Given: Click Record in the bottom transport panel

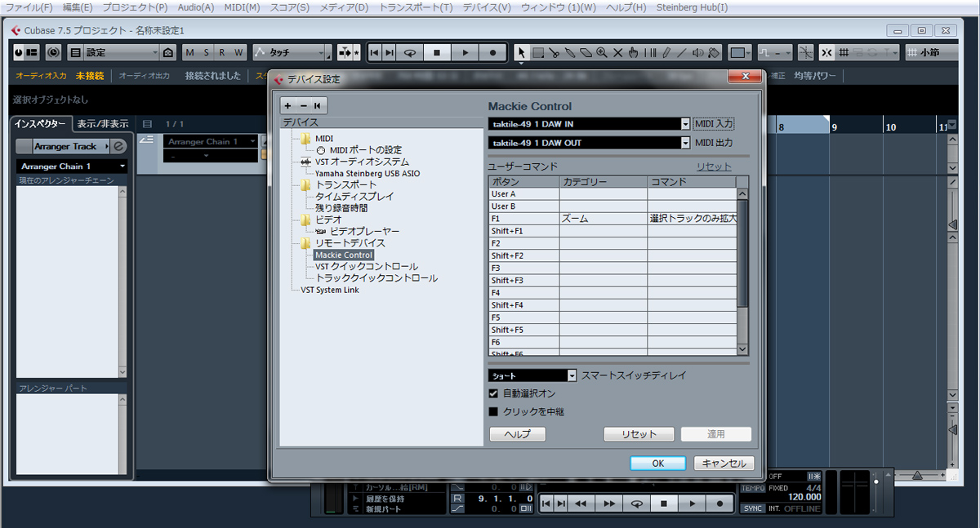Looking at the screenshot, I should [x=719, y=504].
